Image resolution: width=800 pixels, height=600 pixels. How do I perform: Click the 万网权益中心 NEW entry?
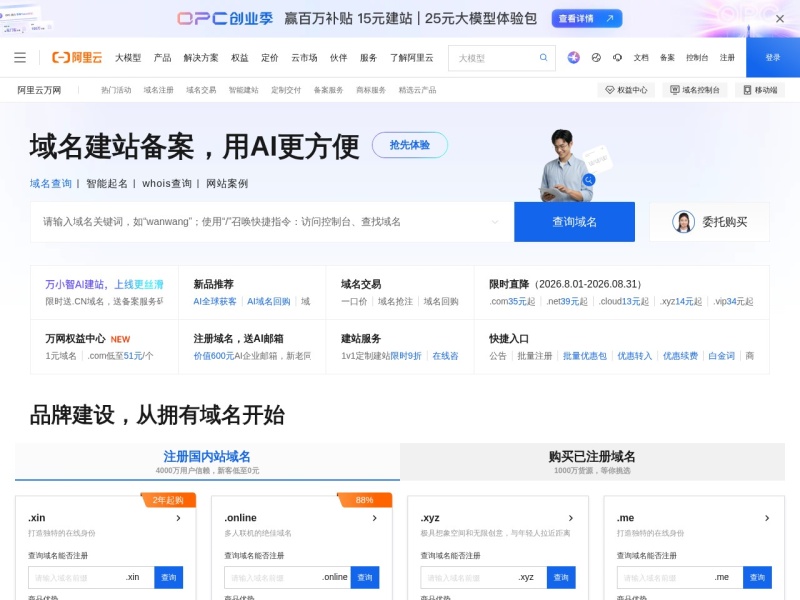click(88, 339)
